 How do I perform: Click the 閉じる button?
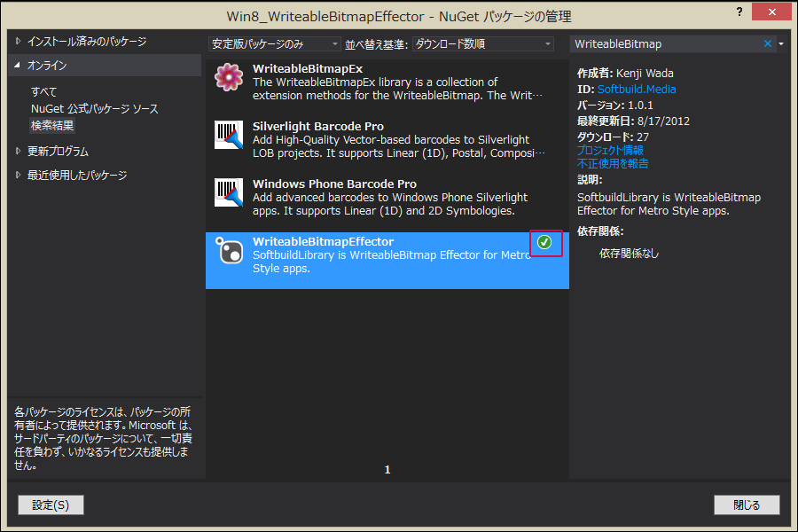(747, 505)
